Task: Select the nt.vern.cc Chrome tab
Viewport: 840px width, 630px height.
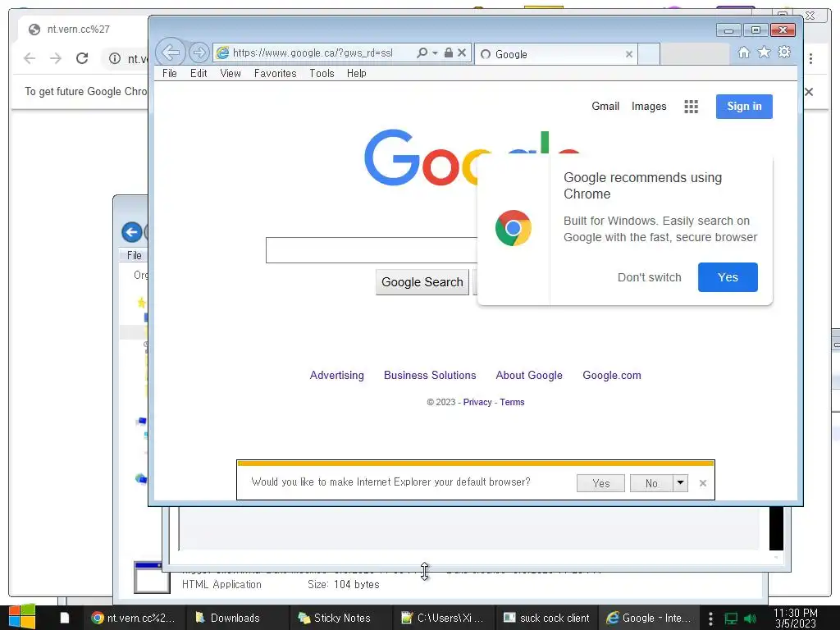Action: 83,30
